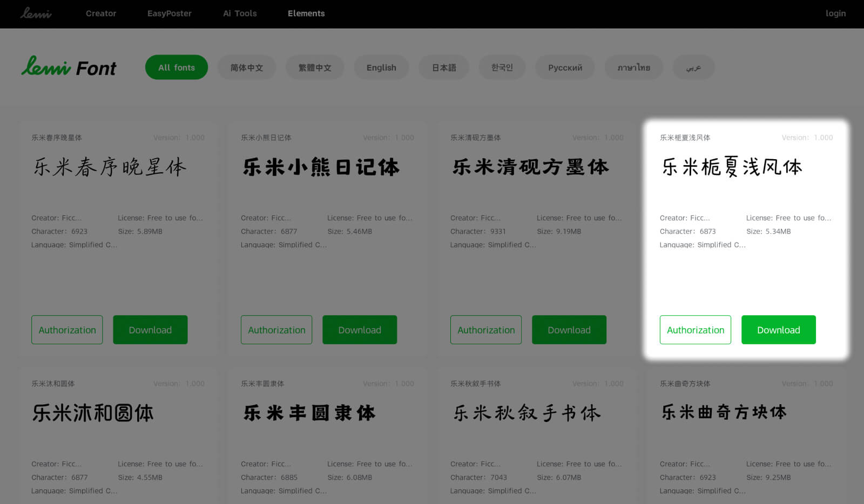This screenshot has width=864, height=504.
Task: Click Character: 9331 text
Action: pyautogui.click(x=478, y=231)
